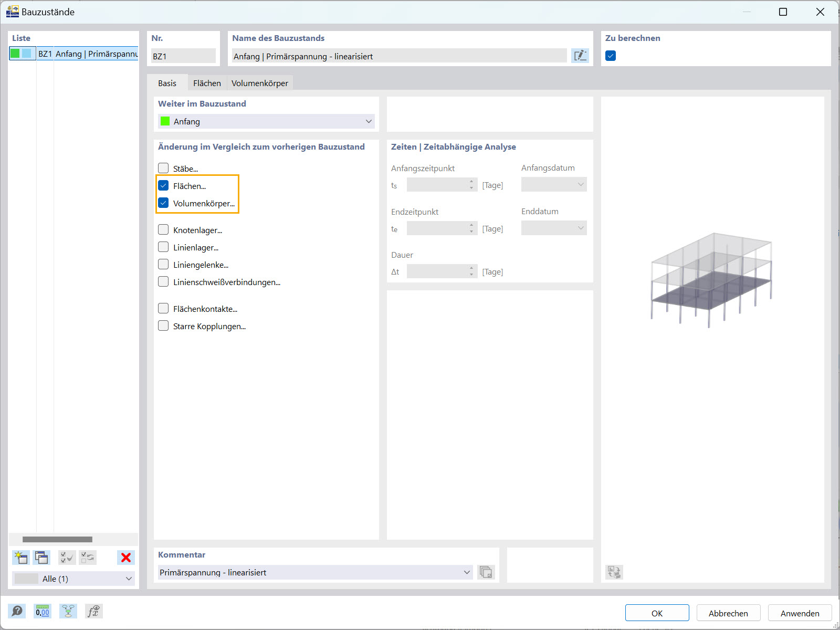Disable the Zu berechnen checkbox
The width and height of the screenshot is (840, 630).
pyautogui.click(x=610, y=55)
